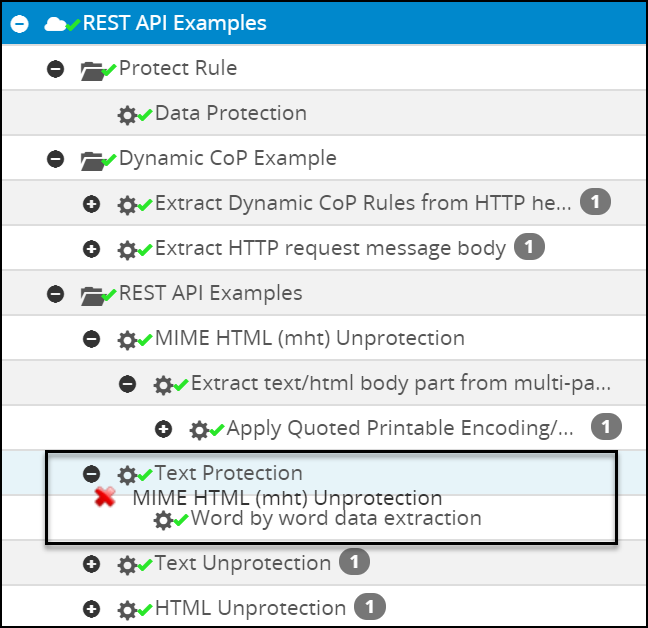
Task: Collapse the Text Protection node
Action: pyautogui.click(x=91, y=473)
